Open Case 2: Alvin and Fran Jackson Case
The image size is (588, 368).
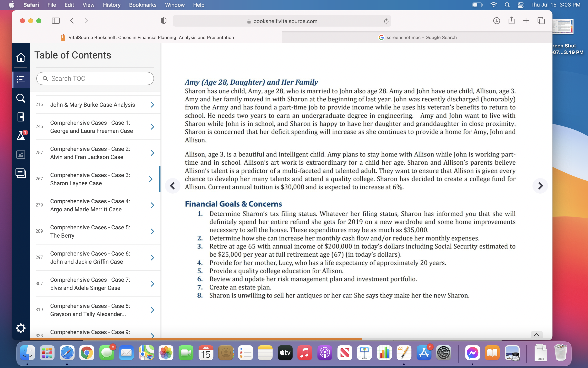point(90,153)
